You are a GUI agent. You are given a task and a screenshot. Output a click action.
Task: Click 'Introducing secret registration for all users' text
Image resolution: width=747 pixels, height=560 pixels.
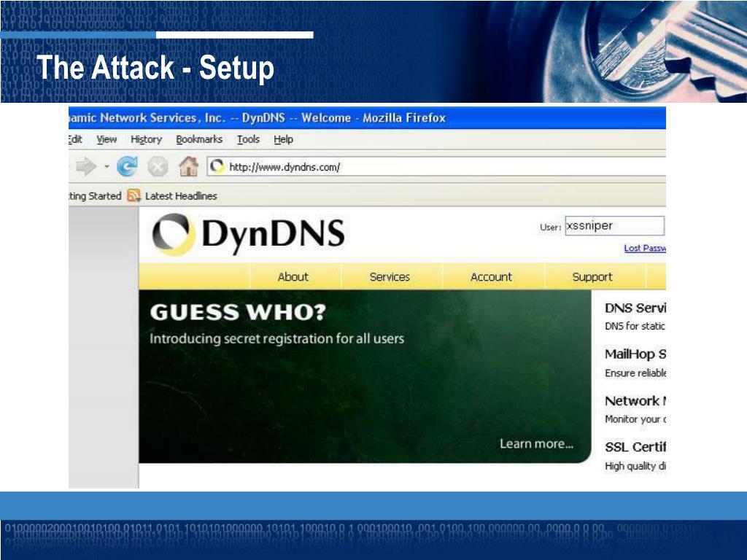tap(276, 338)
